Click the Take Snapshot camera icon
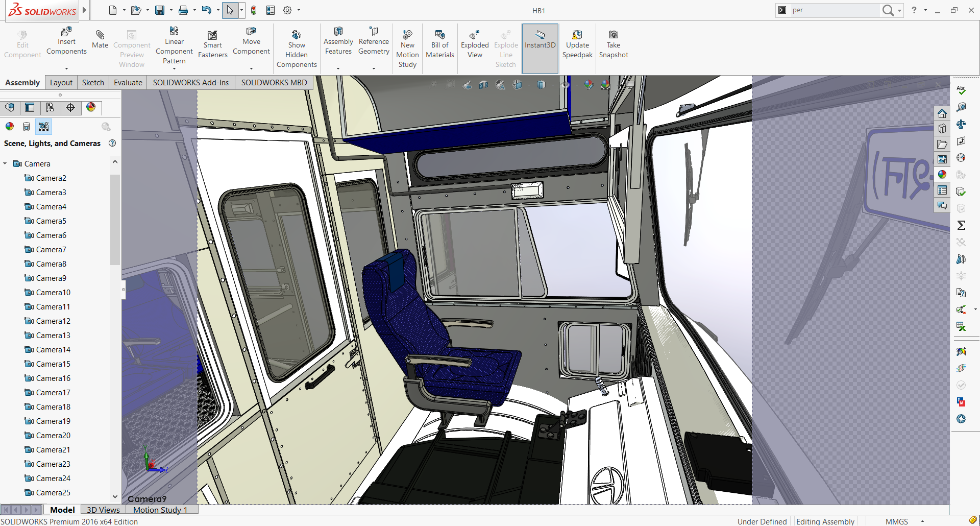Screen dimensions: 980x526 tap(613, 35)
